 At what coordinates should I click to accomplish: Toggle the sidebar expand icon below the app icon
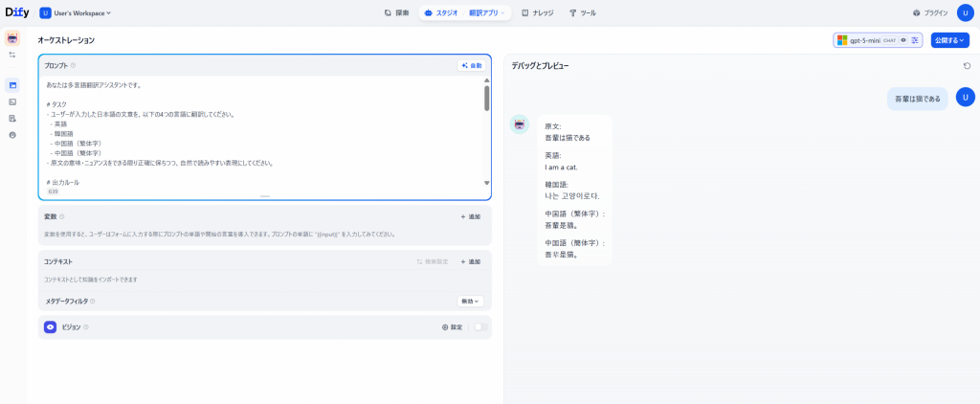tap(12, 55)
